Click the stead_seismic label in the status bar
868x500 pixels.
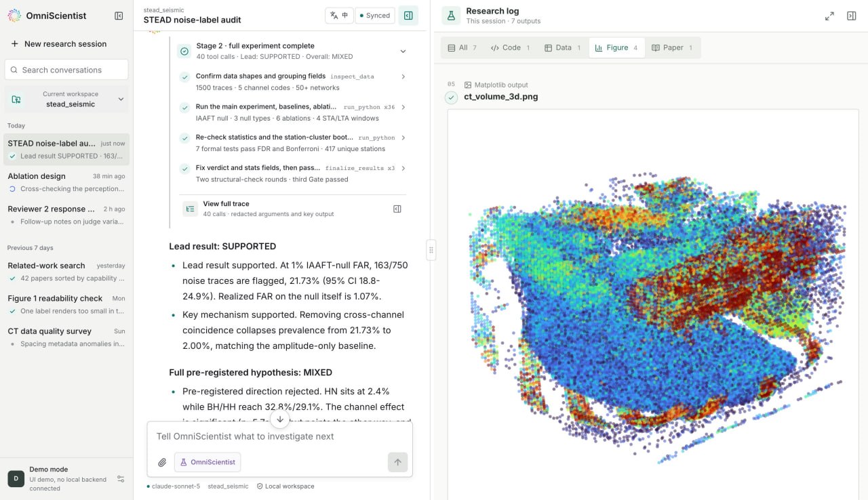coord(228,486)
